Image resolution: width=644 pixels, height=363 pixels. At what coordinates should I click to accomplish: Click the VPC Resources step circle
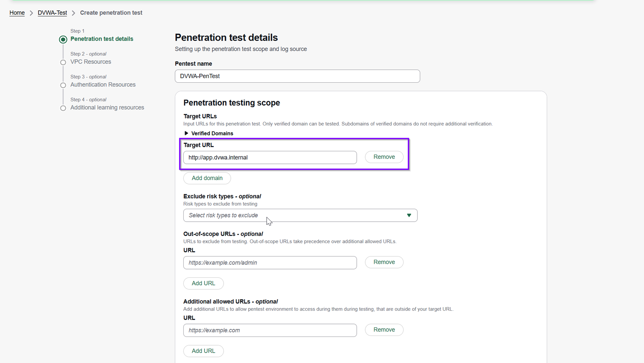63,62
